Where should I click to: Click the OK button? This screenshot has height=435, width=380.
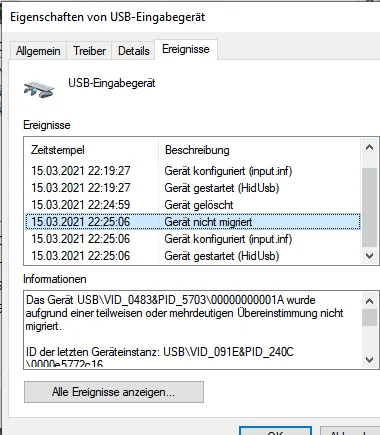pos(275,431)
